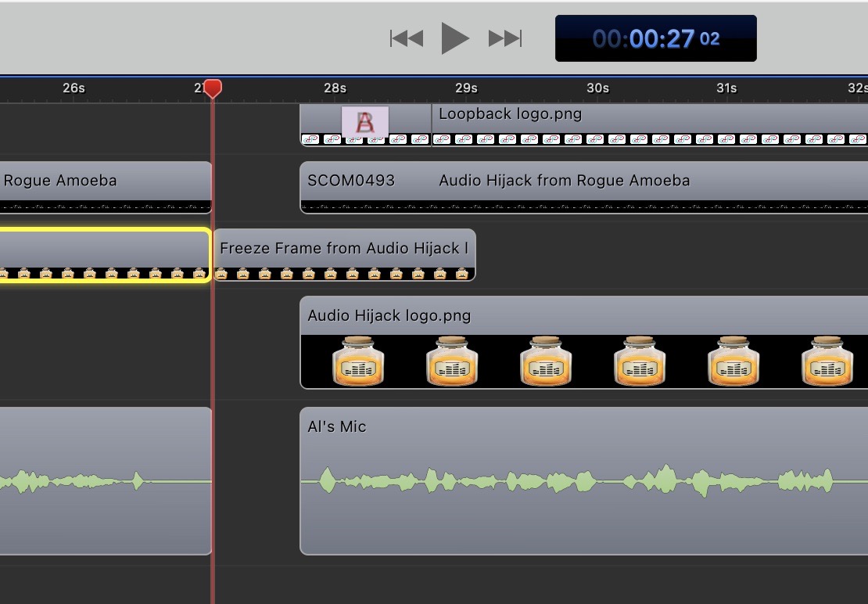This screenshot has width=868, height=604.
Task: Click the audio waveform left of playhead
Action: (x=78, y=481)
